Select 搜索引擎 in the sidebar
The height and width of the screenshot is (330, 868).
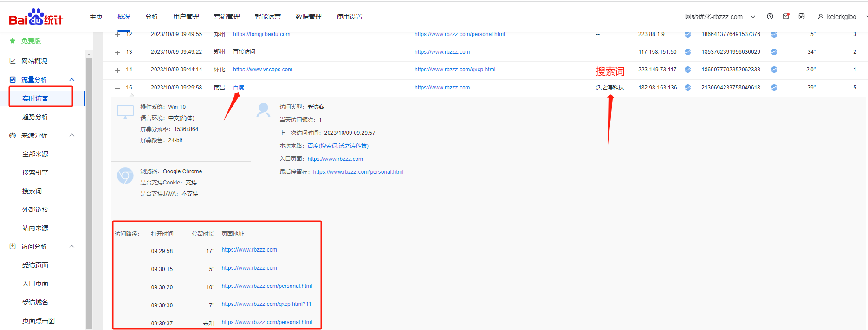(35, 172)
